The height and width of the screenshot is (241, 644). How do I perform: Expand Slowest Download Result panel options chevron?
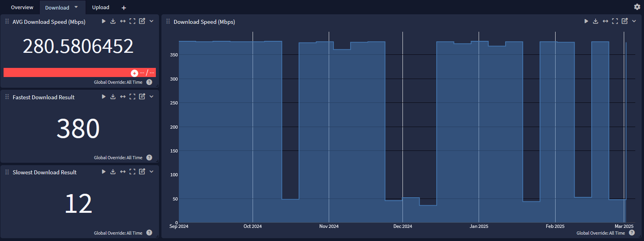(x=151, y=172)
